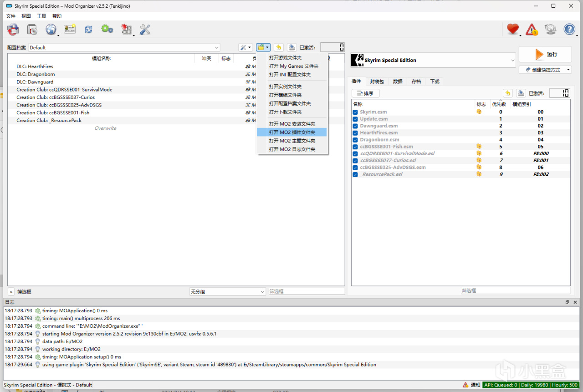Create a backup of the mod list
This screenshot has width=583, height=392.
[292, 47]
